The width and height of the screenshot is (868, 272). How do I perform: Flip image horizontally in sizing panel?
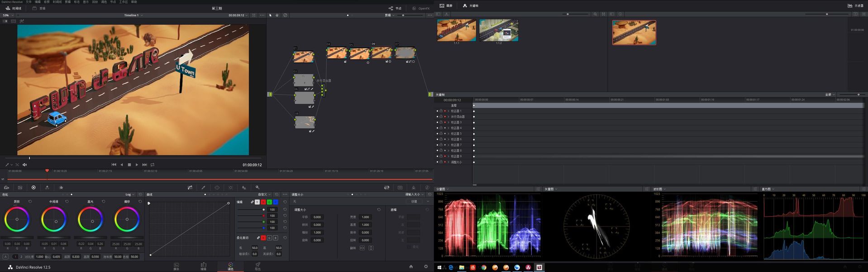click(362, 248)
